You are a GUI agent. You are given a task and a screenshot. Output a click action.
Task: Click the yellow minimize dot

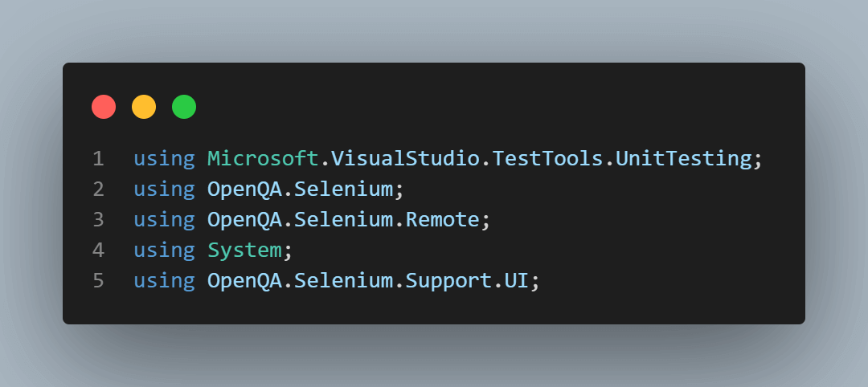pyautogui.click(x=144, y=106)
